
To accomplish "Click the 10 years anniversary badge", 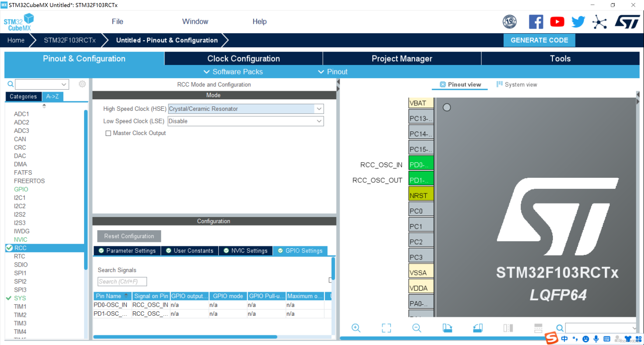I will pos(510,22).
